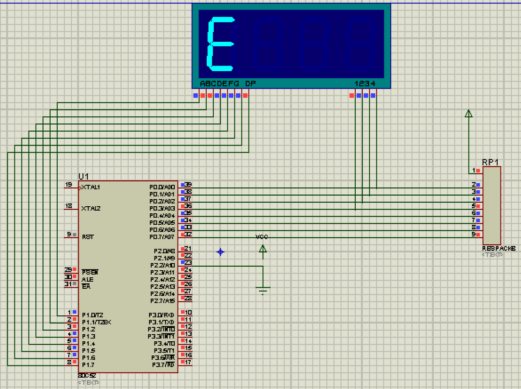Viewport: 521px width, 389px height.
Task: Select the DP pin on the display
Action: click(x=246, y=96)
